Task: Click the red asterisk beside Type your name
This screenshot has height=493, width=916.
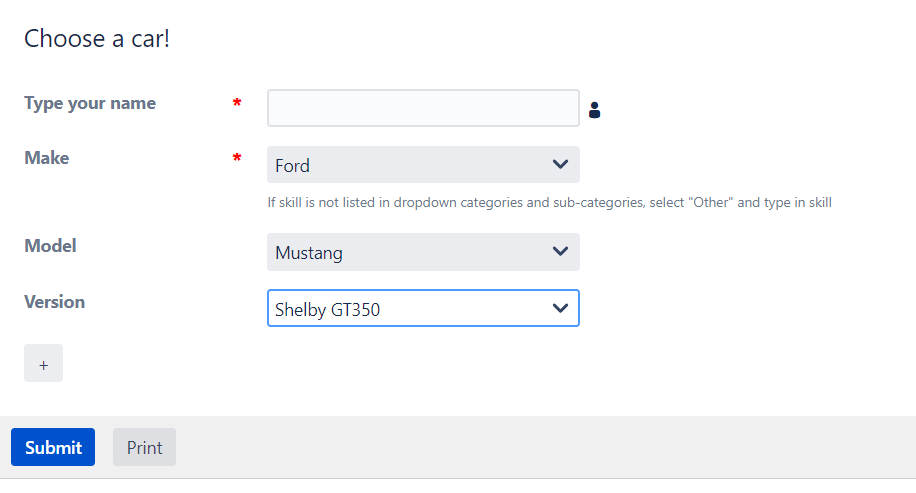Action: (237, 103)
